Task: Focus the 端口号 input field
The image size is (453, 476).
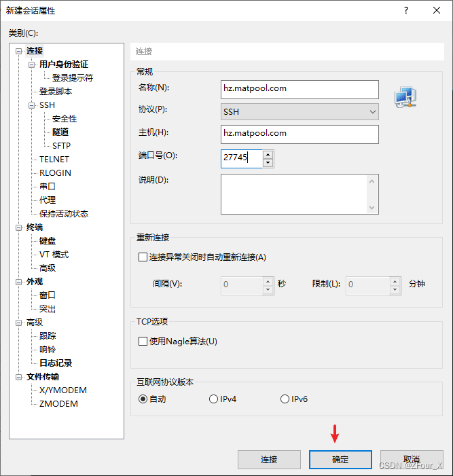Action: tap(241, 158)
